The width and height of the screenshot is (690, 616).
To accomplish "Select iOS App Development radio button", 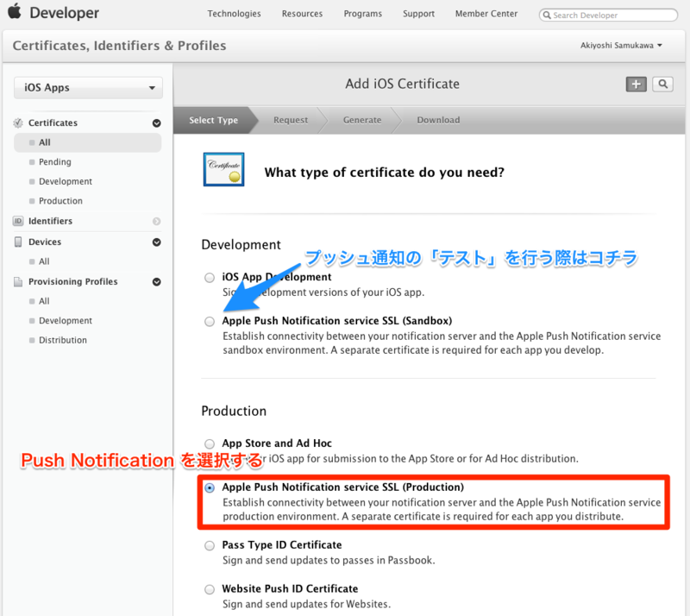I will click(210, 278).
